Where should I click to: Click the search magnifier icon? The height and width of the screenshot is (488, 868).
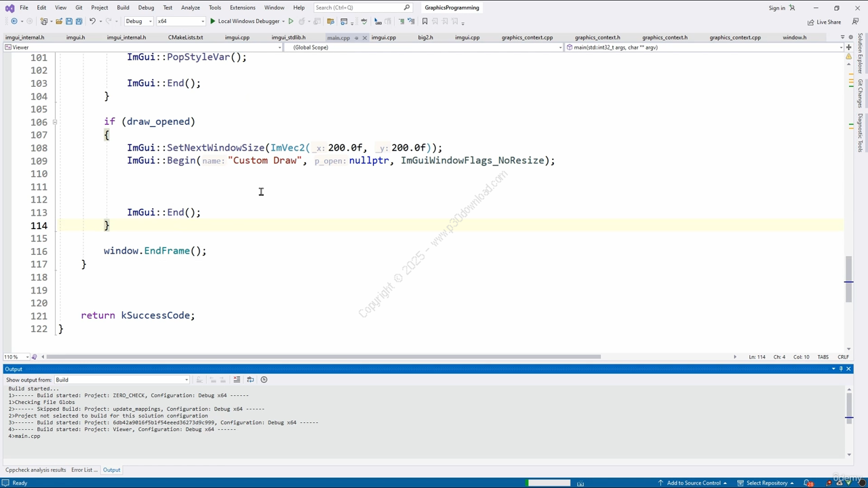(x=407, y=7)
